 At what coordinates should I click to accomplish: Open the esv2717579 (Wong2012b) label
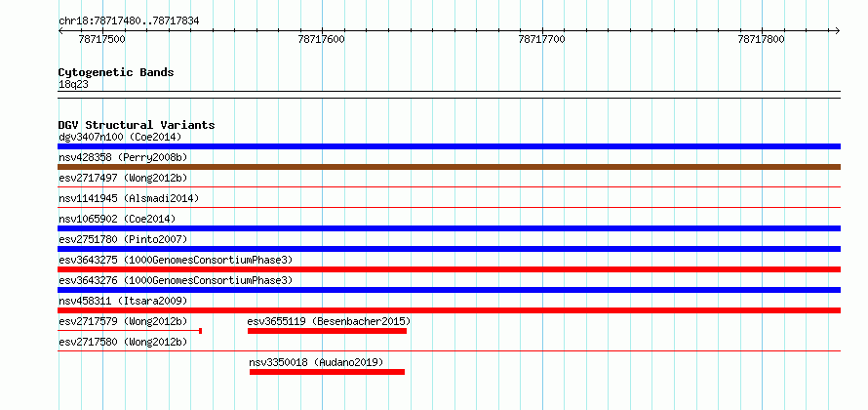(x=123, y=321)
